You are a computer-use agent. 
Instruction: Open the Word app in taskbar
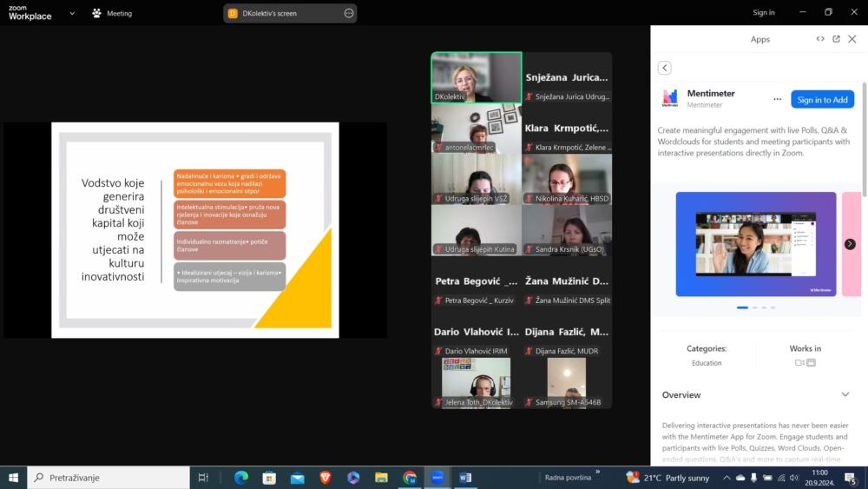point(465,478)
